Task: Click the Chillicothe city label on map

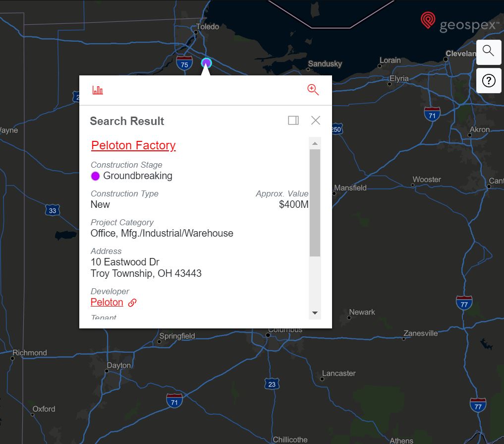Action: coord(290,440)
